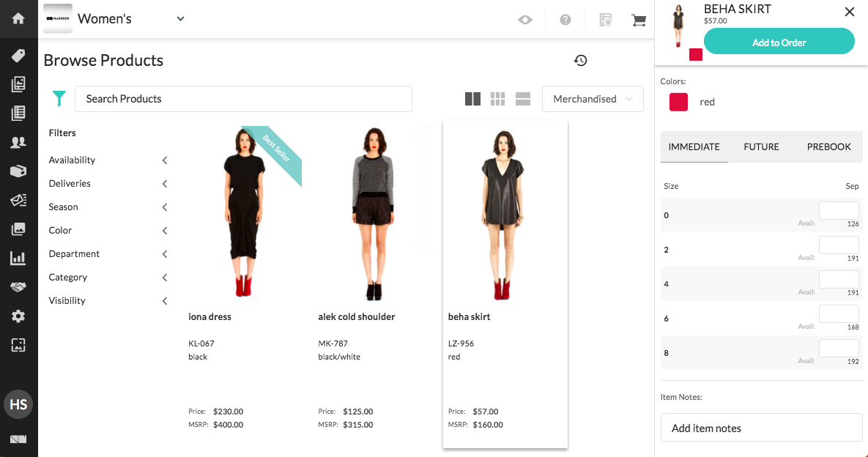Select the red color swatch
Viewport: 868px width, 457px height.
(x=678, y=102)
